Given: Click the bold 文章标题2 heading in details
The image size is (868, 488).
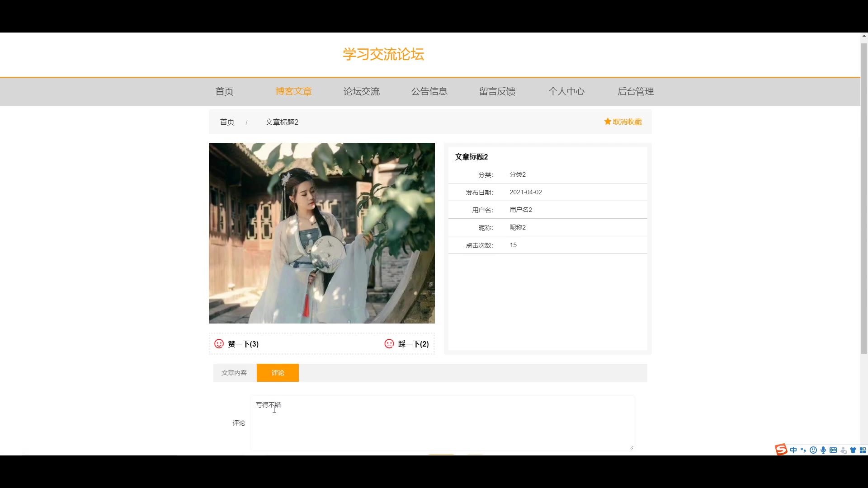Looking at the screenshot, I should (x=471, y=157).
